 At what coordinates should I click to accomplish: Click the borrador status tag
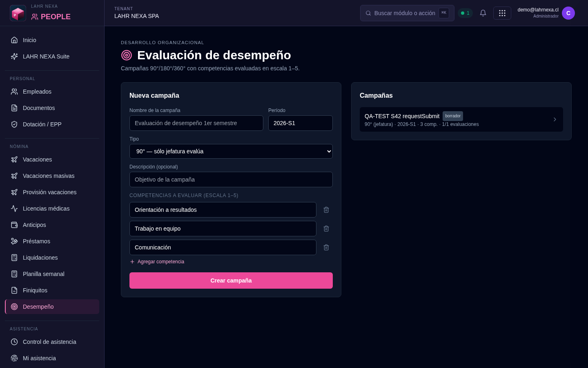453,116
